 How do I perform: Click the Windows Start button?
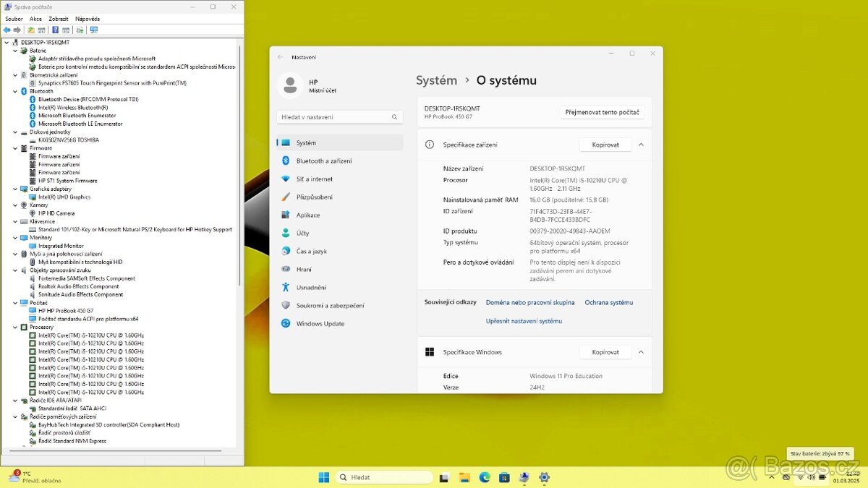(x=324, y=477)
